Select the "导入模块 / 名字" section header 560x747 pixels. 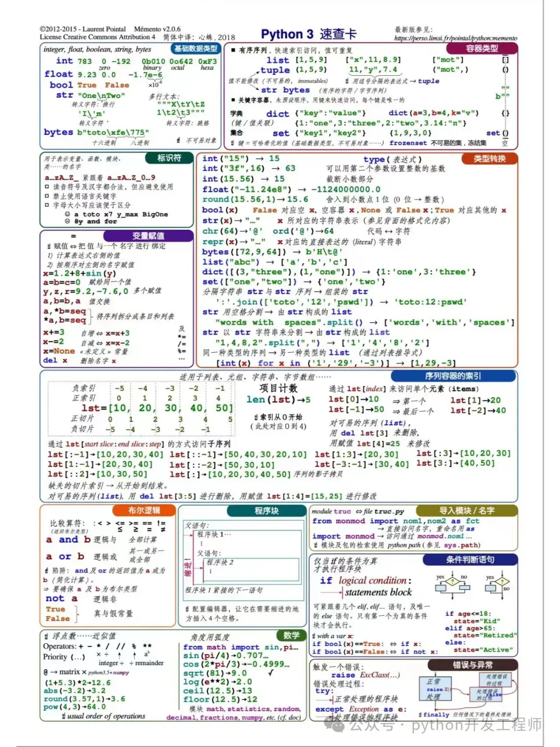coord(467,510)
